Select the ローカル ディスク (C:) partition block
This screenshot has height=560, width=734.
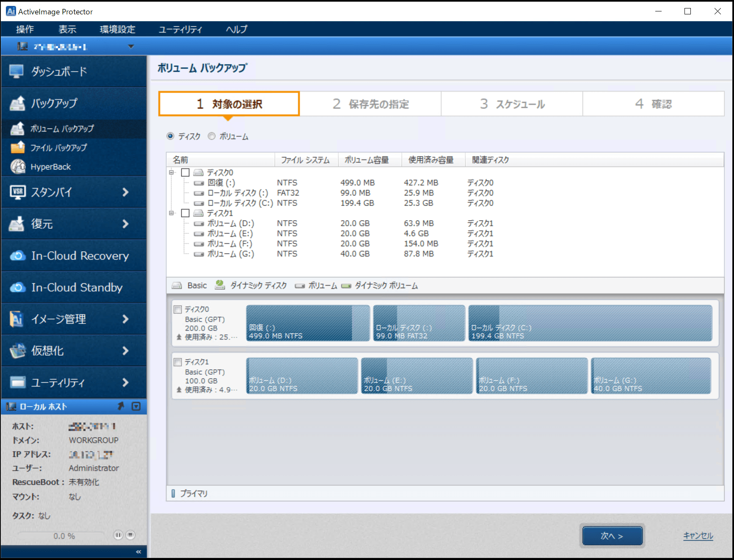click(590, 323)
